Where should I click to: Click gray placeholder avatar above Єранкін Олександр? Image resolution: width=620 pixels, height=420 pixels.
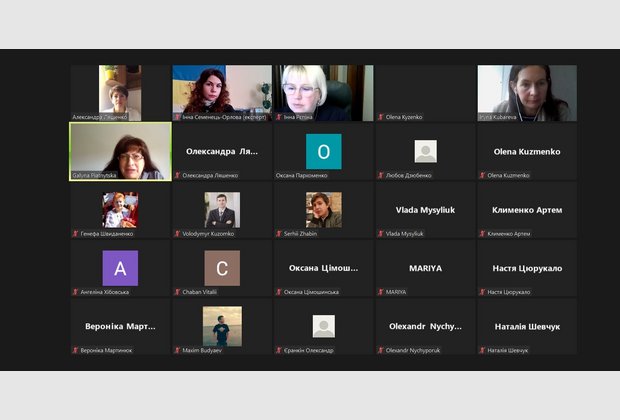[323, 326]
